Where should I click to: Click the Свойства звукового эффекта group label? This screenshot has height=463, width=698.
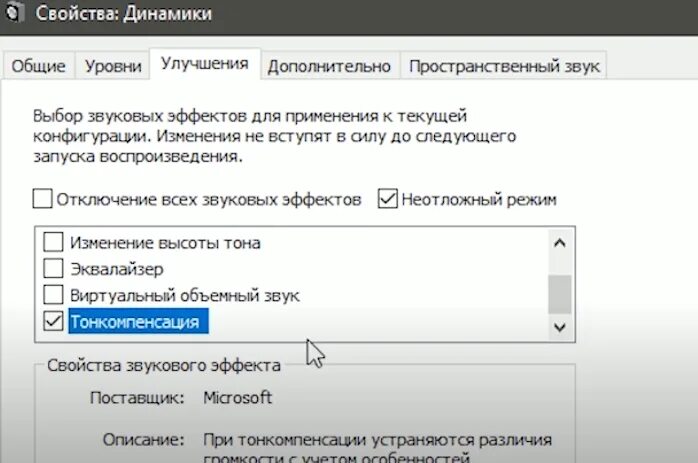(164, 366)
